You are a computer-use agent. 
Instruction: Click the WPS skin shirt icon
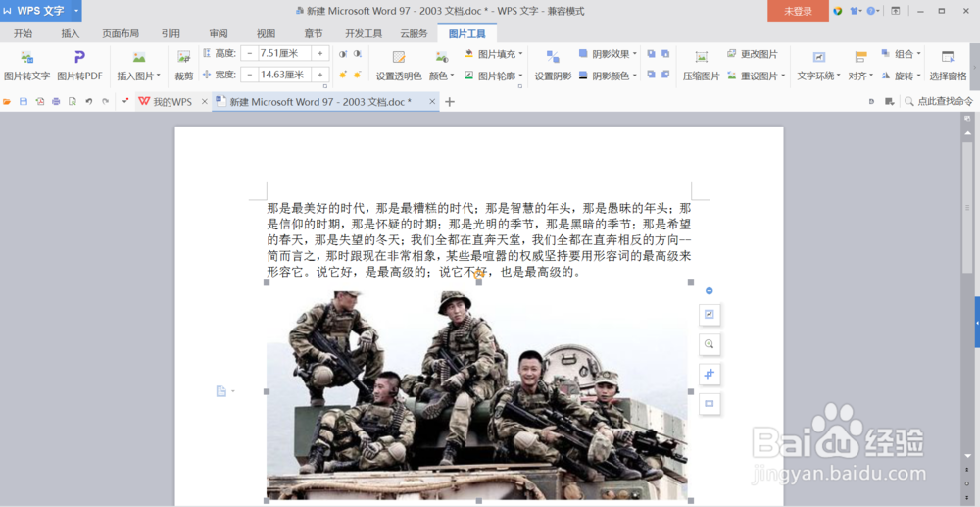(x=855, y=11)
